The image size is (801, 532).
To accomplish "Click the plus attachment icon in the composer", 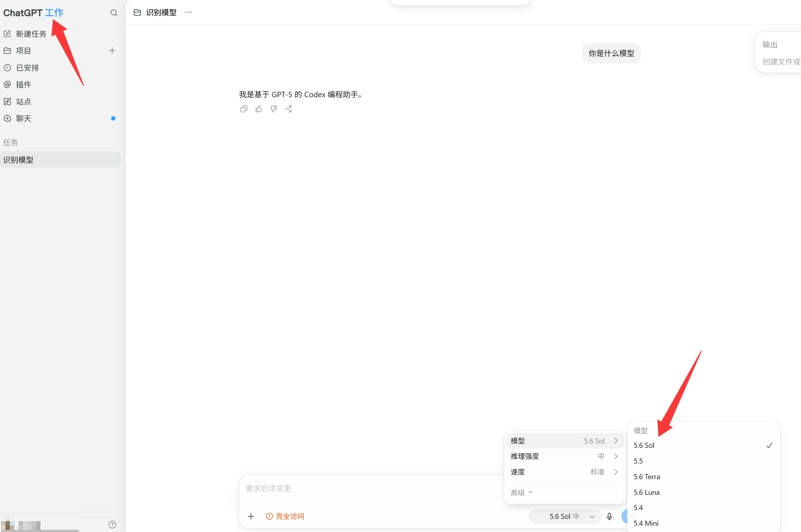I will point(251,516).
